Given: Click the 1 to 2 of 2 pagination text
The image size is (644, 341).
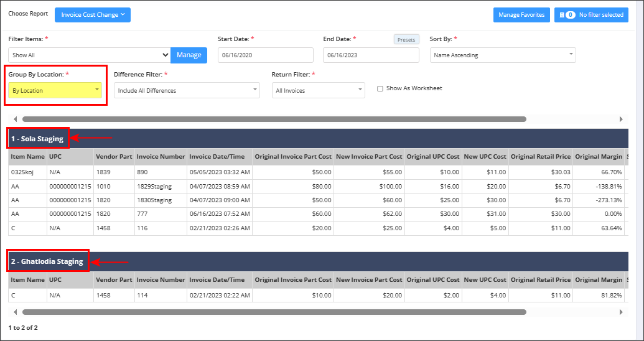Looking at the screenshot, I should (x=23, y=328).
